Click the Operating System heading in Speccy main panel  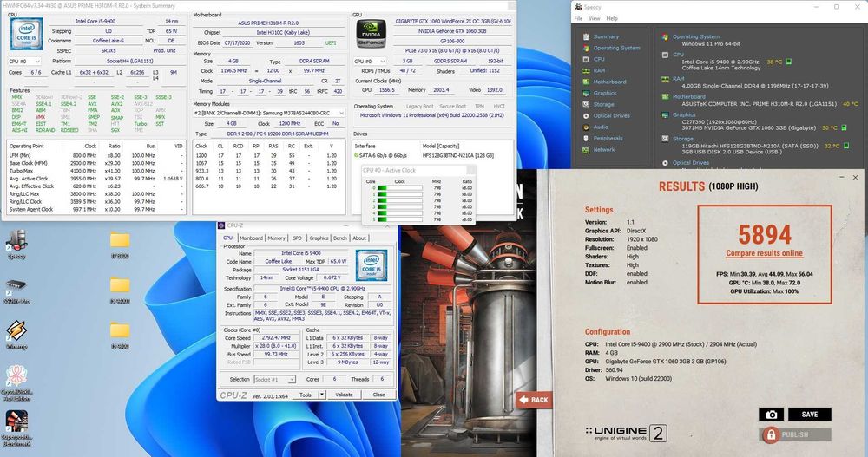pyautogui.click(x=696, y=36)
